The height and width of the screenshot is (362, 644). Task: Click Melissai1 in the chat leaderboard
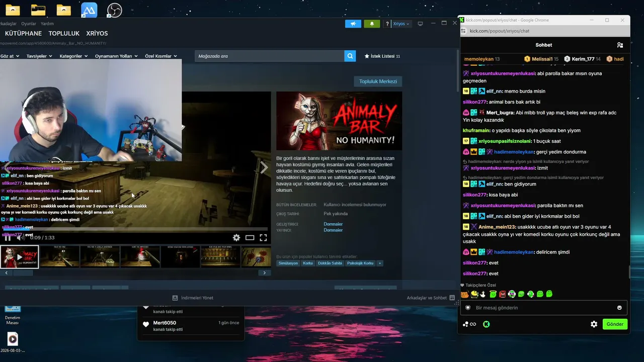tap(542, 59)
